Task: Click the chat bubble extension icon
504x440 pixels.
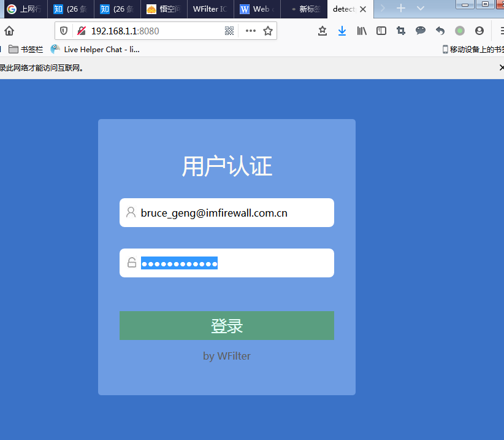Action: click(x=421, y=31)
